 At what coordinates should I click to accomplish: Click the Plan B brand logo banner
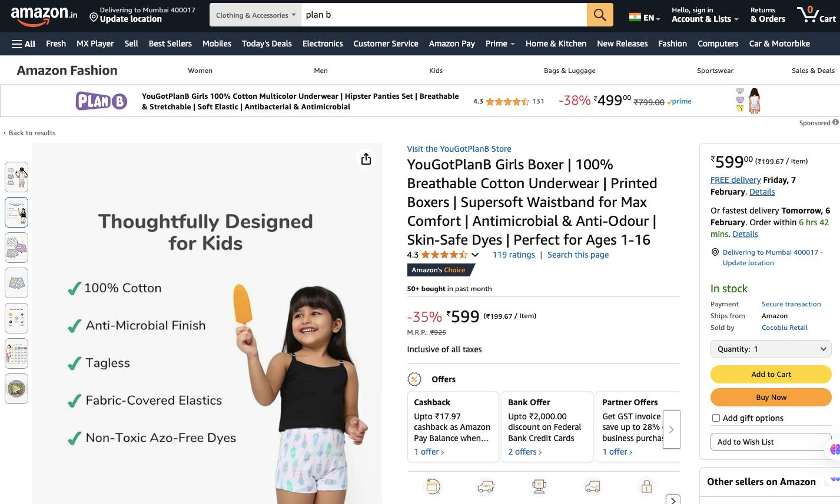pos(101,101)
